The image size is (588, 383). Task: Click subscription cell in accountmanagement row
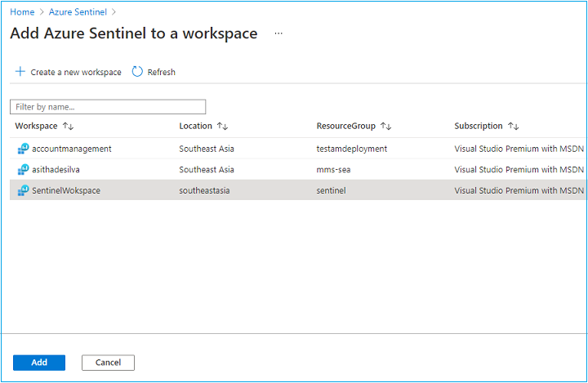[519, 149]
